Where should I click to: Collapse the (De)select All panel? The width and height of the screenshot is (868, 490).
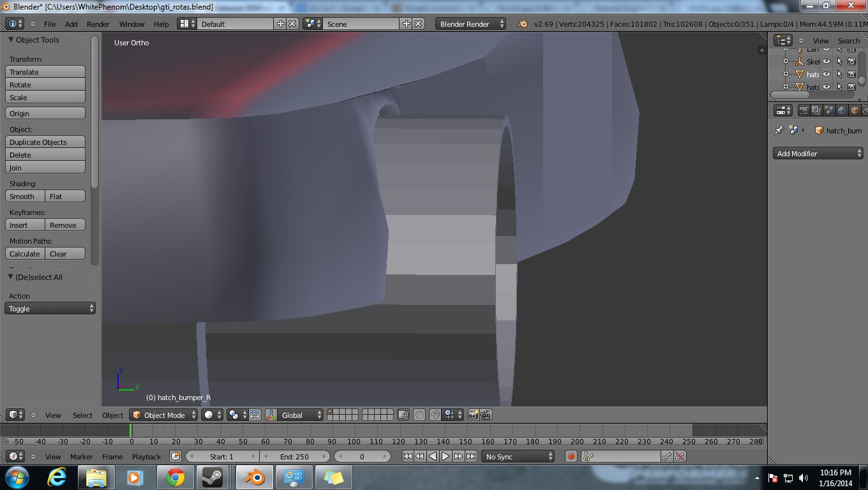click(x=11, y=277)
